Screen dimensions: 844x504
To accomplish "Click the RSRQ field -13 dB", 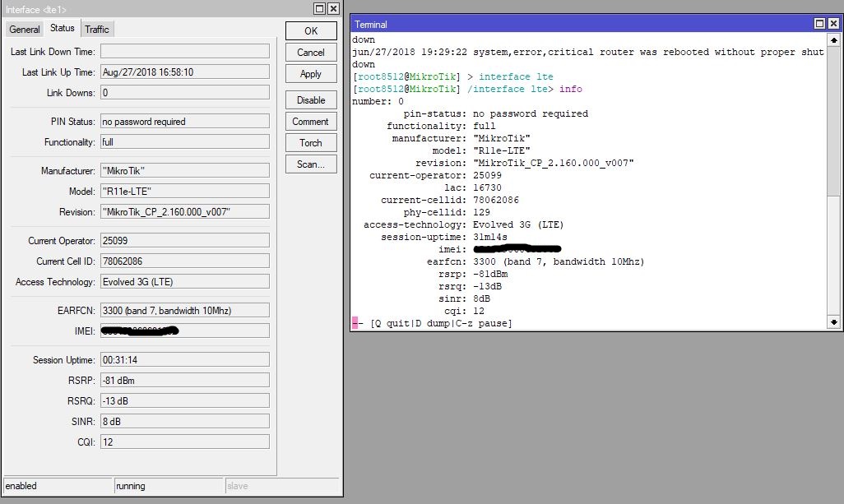I will [184, 400].
